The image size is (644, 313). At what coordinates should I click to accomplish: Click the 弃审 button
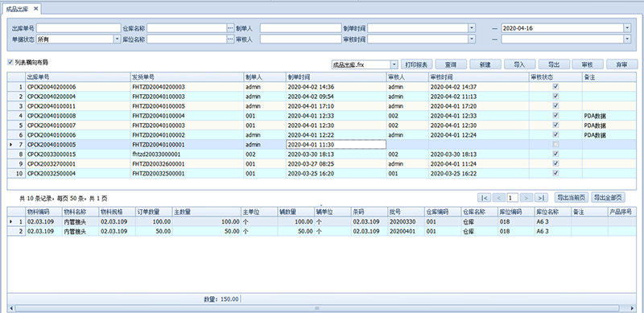(x=621, y=64)
